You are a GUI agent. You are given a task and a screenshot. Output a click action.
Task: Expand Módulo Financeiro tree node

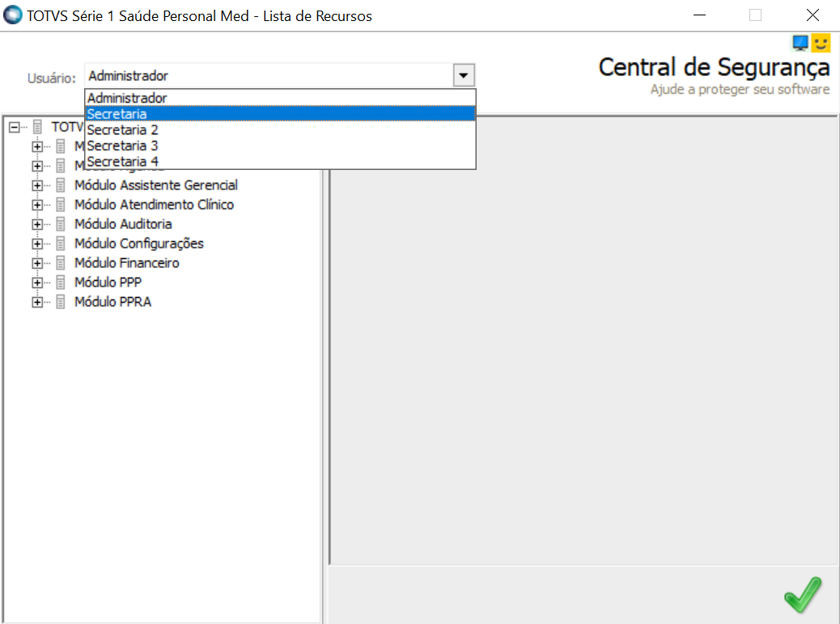point(37,263)
